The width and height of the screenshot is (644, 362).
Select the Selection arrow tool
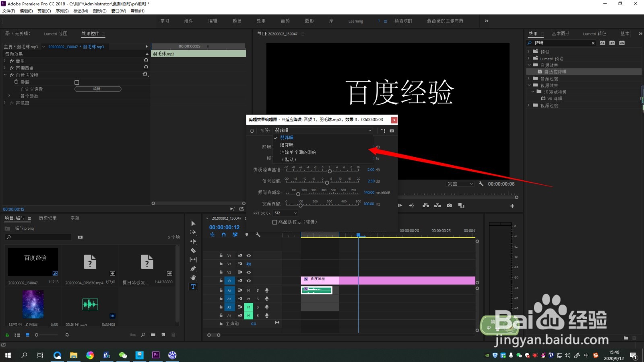193,223
